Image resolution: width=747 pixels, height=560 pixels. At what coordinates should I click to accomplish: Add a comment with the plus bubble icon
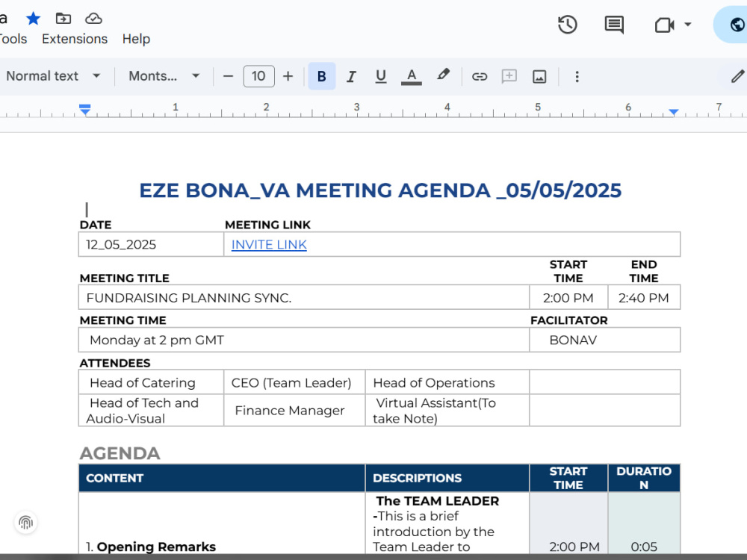[509, 76]
